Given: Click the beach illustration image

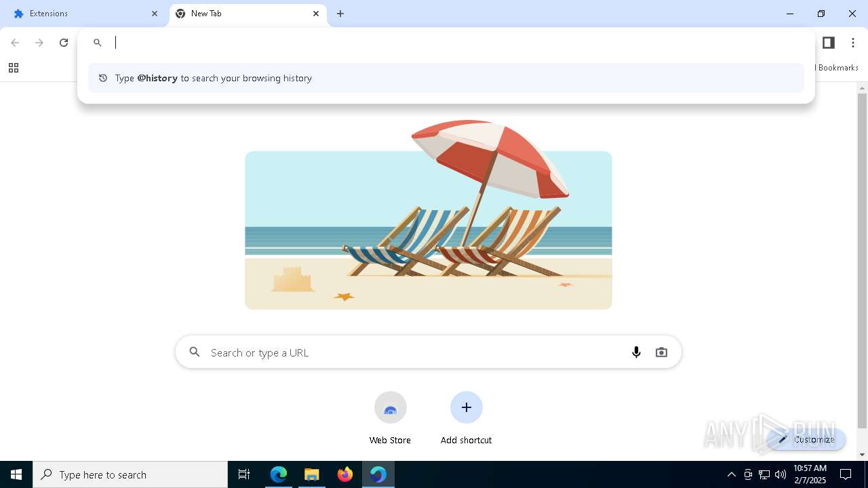Looking at the screenshot, I should 429,215.
